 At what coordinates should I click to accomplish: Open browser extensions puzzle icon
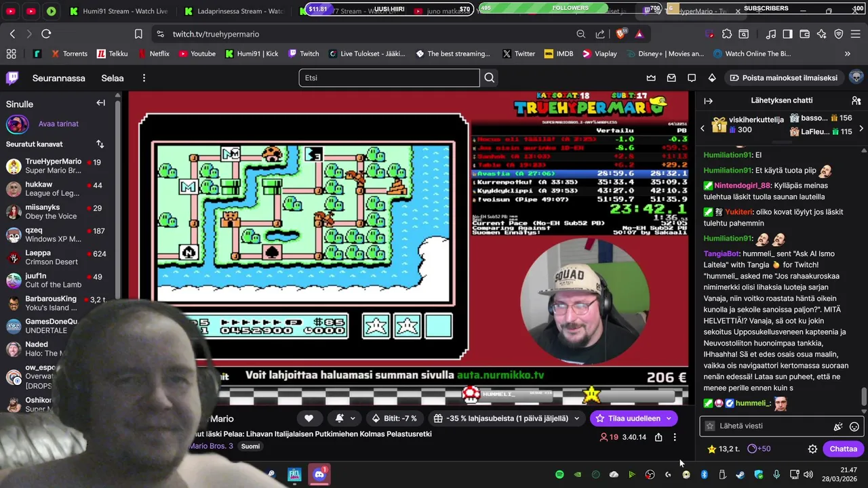(x=727, y=34)
